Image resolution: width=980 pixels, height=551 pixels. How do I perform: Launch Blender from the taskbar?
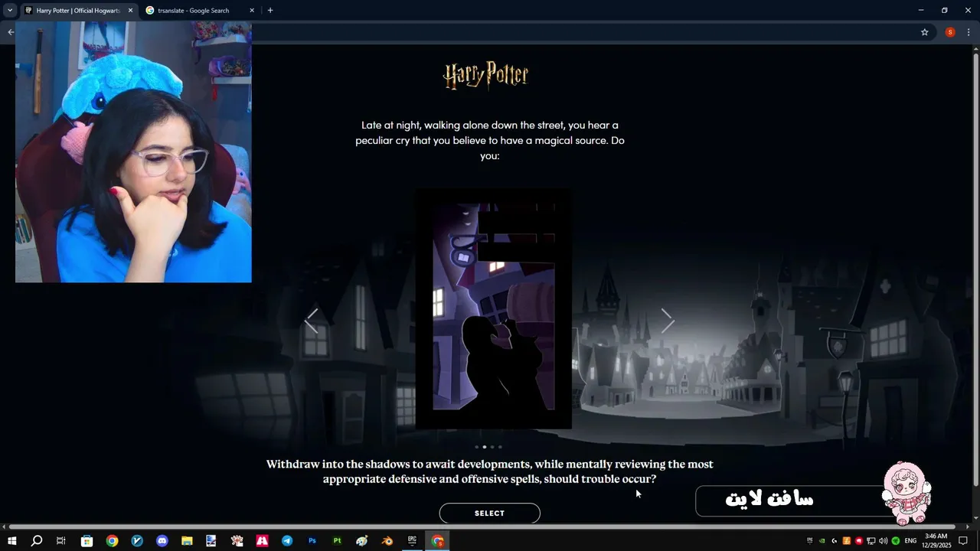[387, 541]
